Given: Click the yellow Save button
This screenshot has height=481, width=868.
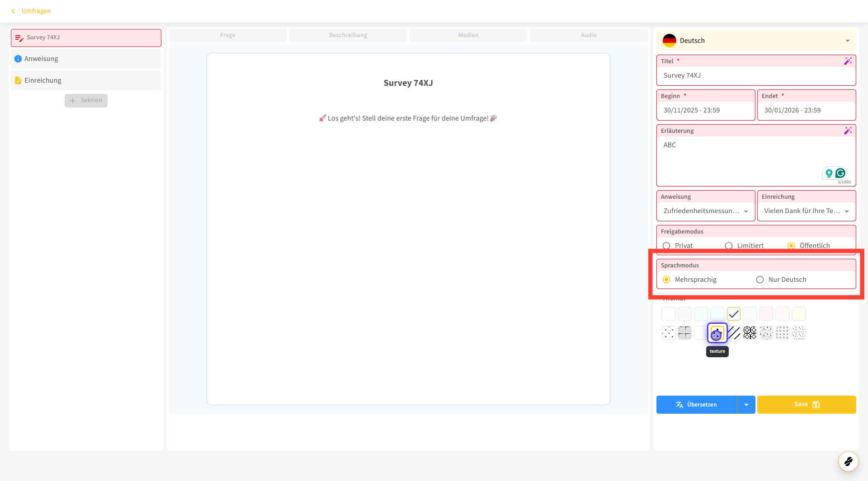Looking at the screenshot, I should click(x=807, y=405).
